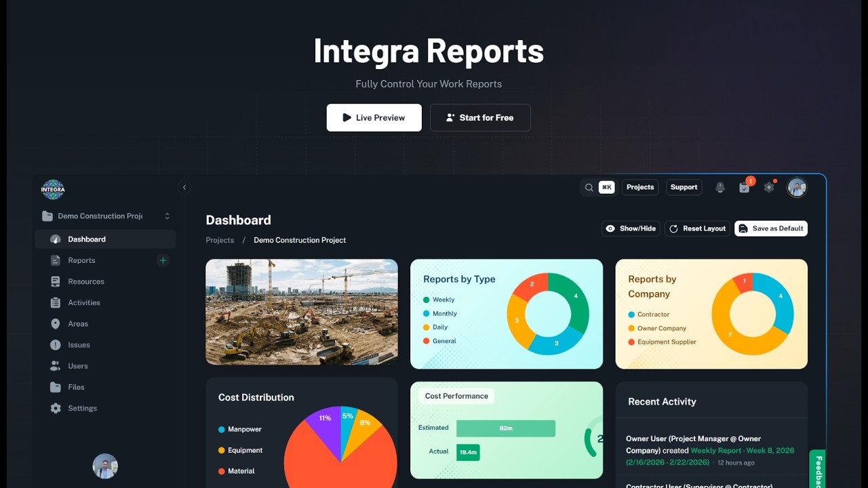The width and height of the screenshot is (868, 488).
Task: Open the notifications bell icon
Action: tap(720, 188)
